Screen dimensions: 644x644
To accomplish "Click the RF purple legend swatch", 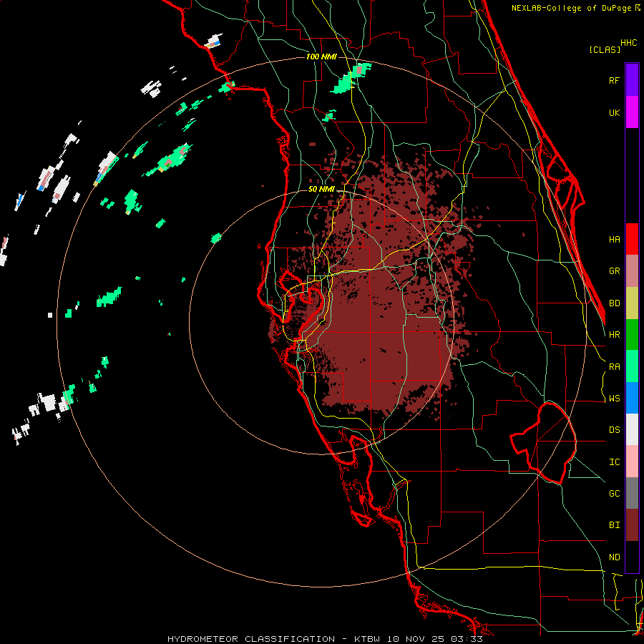I will 632,80.
